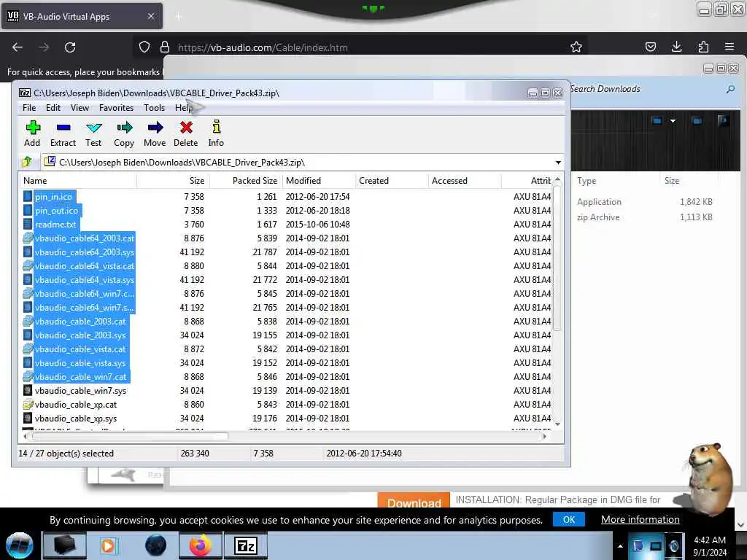747x560 pixels.
Task: Open the Edit menu in 7-Zip
Action: 53,108
